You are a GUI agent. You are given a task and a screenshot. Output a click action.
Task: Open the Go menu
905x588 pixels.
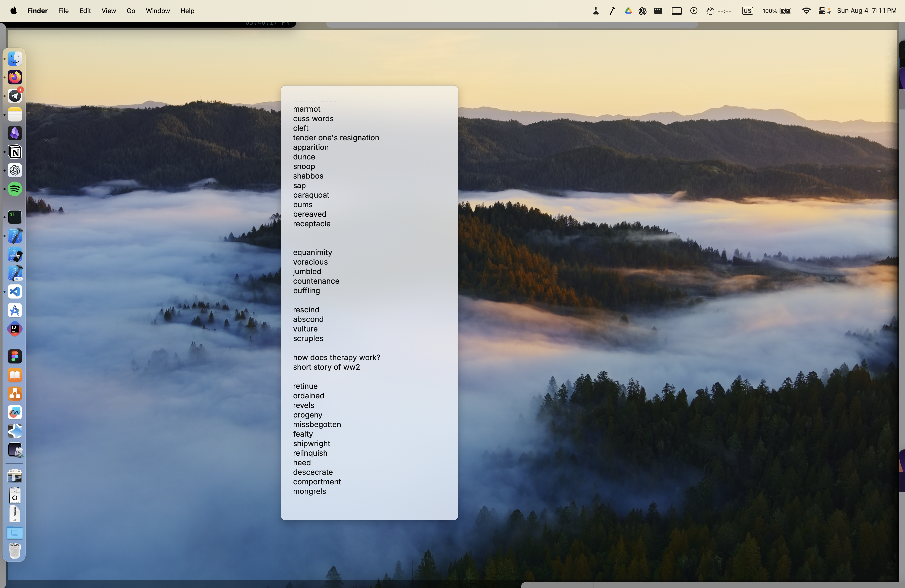131,11
